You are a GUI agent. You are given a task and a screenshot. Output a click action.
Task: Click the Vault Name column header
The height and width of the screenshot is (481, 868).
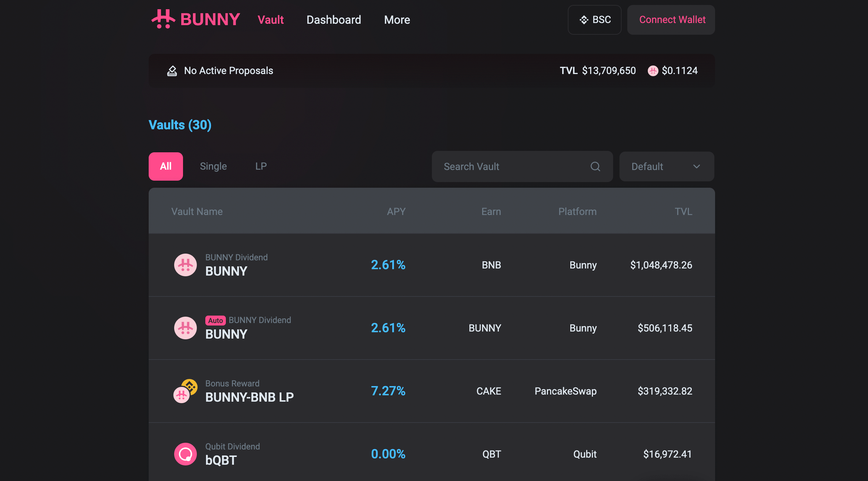[x=197, y=211]
